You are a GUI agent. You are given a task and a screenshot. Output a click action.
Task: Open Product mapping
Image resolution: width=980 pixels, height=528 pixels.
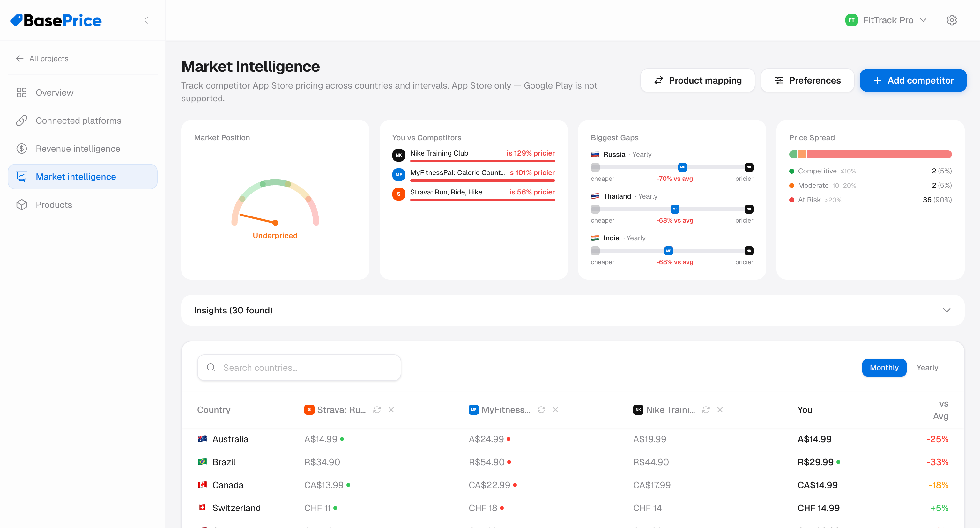[697, 80]
